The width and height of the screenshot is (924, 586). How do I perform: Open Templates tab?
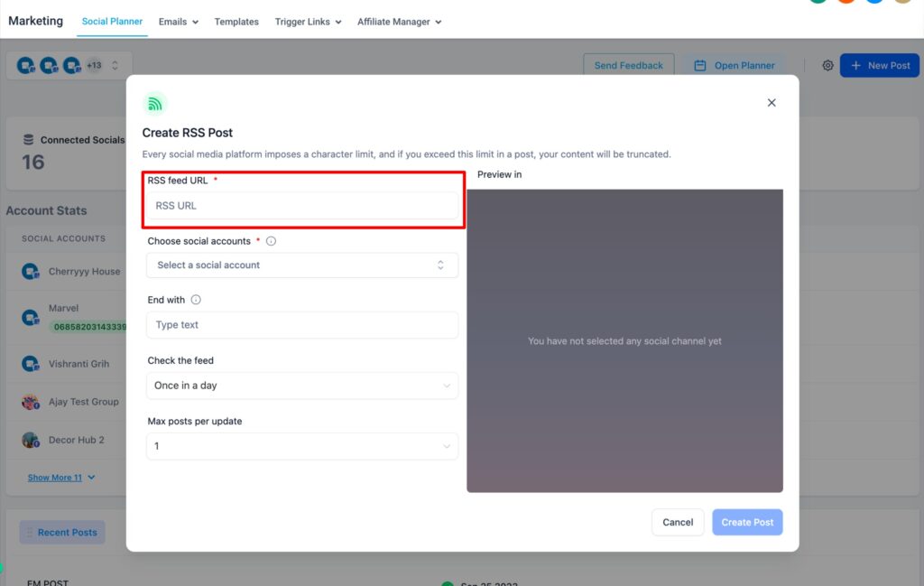(x=236, y=22)
